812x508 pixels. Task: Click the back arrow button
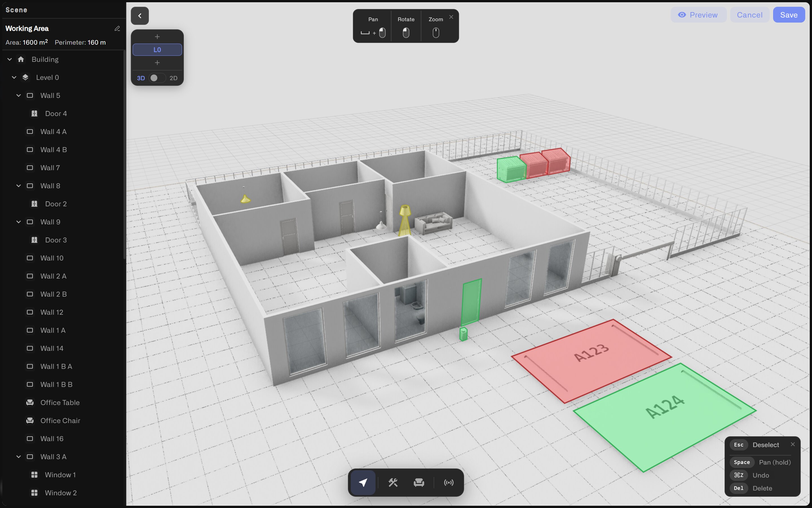pyautogui.click(x=140, y=16)
